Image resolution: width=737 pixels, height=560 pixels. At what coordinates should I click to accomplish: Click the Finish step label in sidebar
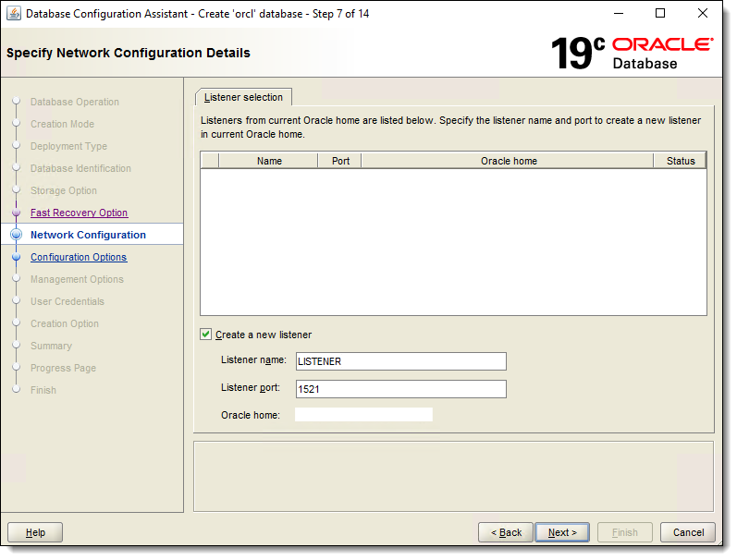tap(43, 390)
